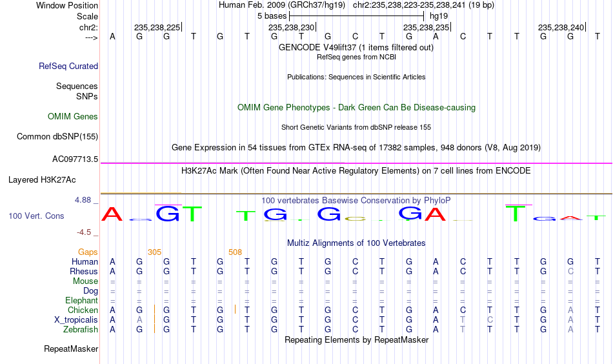Click the OMIM Gene Phenotypes track title
The width and height of the screenshot is (613, 364).
click(357, 108)
